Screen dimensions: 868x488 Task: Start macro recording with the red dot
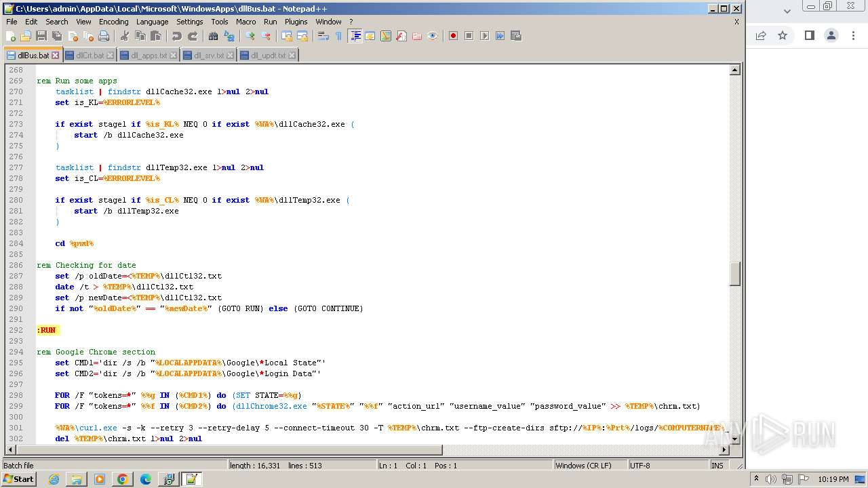(x=453, y=36)
